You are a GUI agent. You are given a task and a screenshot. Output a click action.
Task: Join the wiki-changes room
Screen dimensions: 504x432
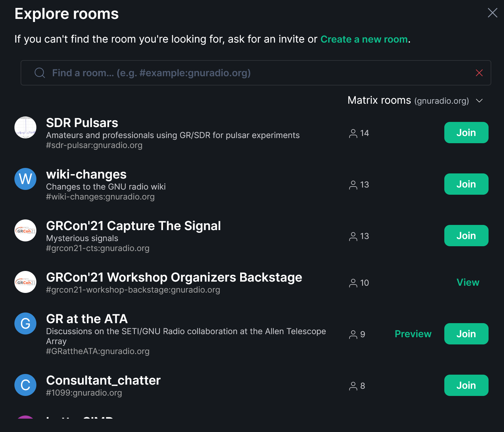click(x=466, y=184)
